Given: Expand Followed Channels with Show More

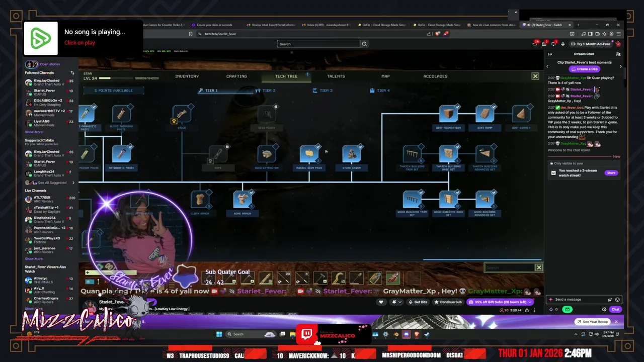Looking at the screenshot, I should (34, 132).
